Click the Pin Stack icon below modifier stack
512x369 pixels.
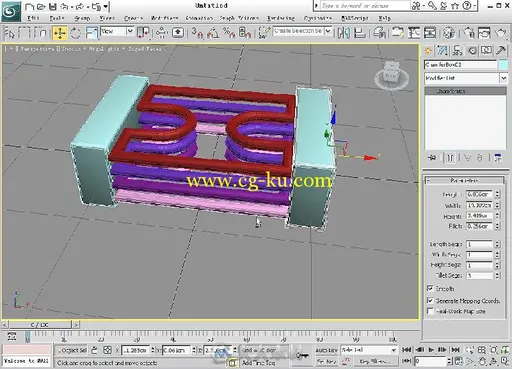point(432,158)
